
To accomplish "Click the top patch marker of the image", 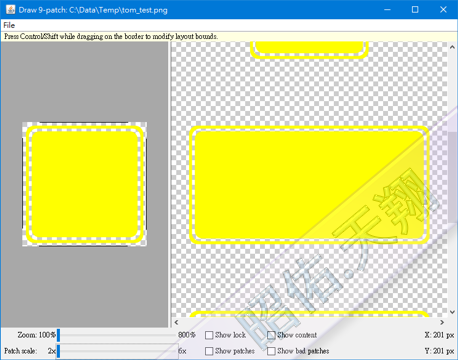I will pyautogui.click(x=83, y=123).
